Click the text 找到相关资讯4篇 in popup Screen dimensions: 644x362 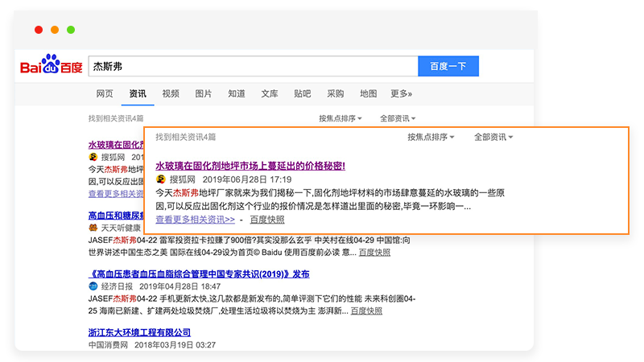(x=186, y=137)
